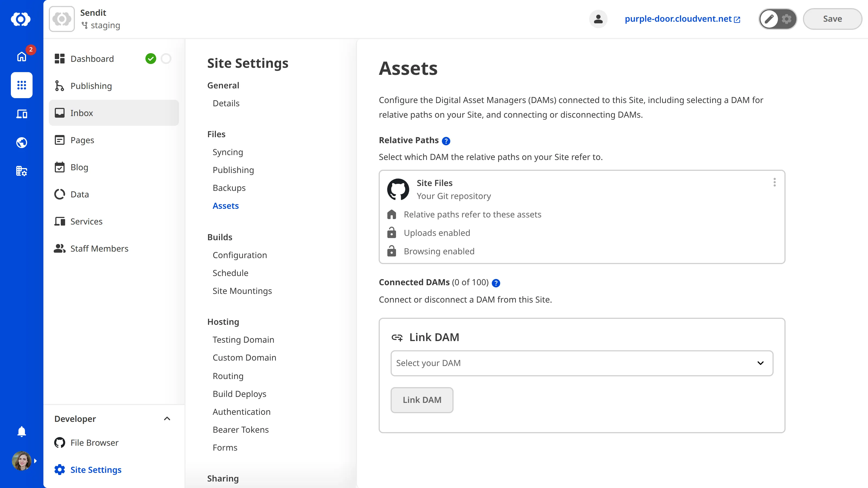Click the apps grid icon in blue sidebar
This screenshot has width=868, height=488.
pyautogui.click(x=21, y=85)
